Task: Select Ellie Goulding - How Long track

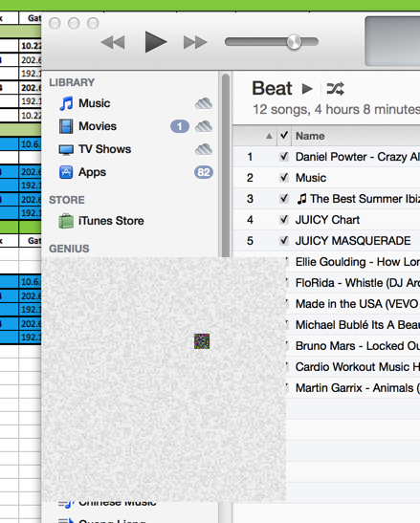Action: coord(358,262)
